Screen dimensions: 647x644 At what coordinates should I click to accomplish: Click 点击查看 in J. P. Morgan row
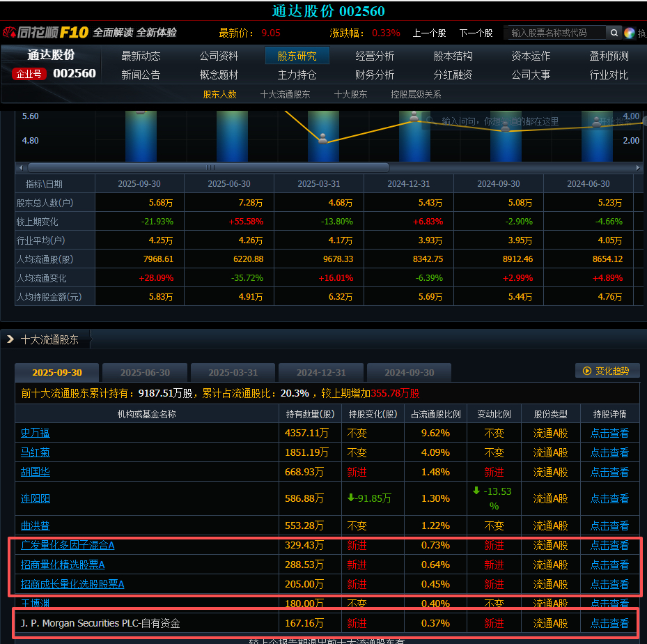pyautogui.click(x=609, y=623)
